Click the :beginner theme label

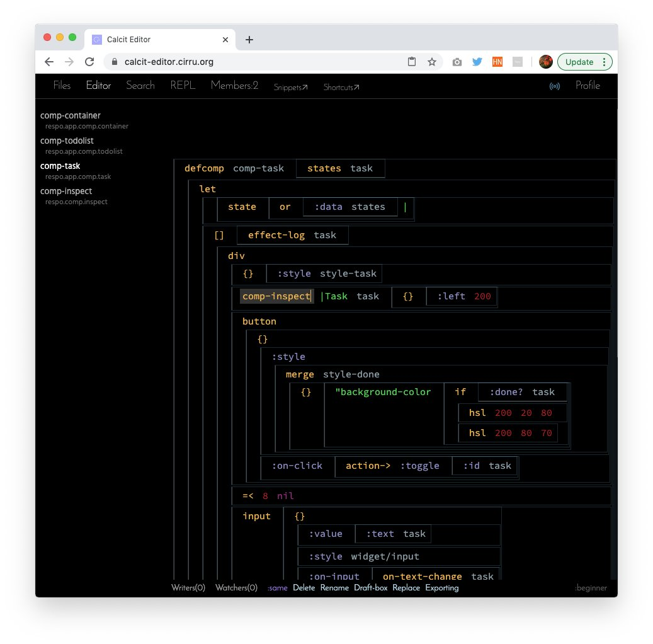pyautogui.click(x=591, y=588)
